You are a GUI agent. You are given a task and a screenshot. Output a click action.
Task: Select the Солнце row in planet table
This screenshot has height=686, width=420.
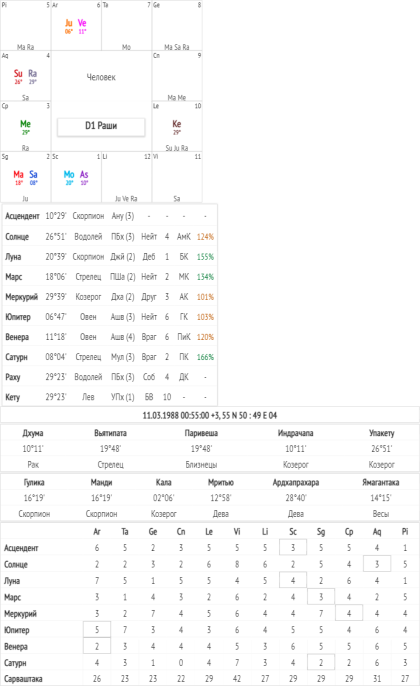[x=109, y=237]
